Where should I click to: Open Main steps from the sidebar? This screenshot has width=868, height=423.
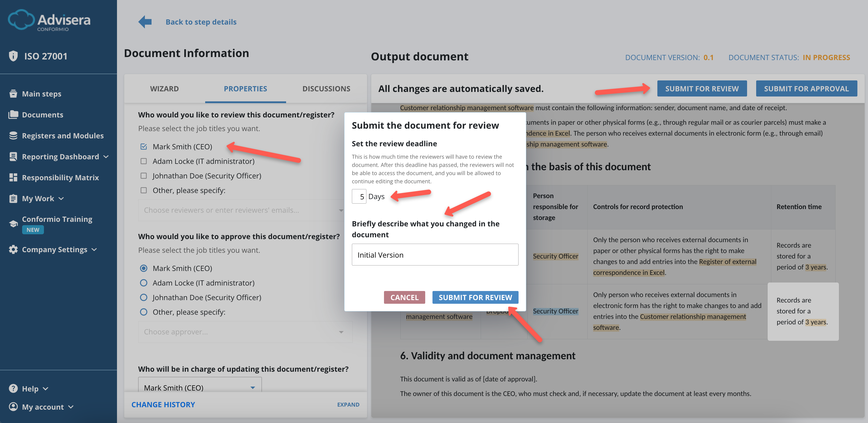point(41,93)
